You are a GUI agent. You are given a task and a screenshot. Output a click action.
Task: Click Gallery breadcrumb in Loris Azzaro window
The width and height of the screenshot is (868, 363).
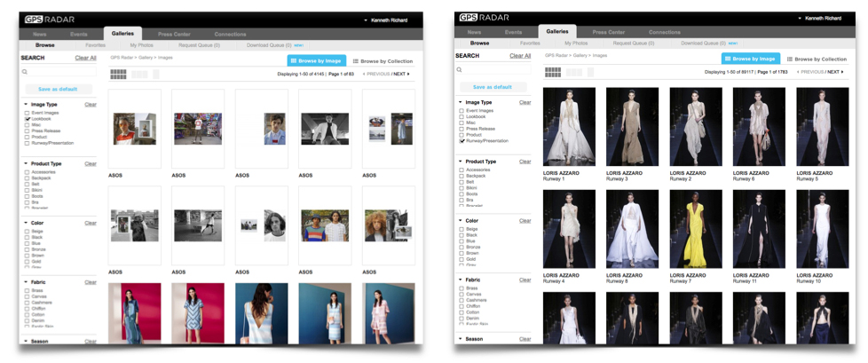pyautogui.click(x=580, y=55)
